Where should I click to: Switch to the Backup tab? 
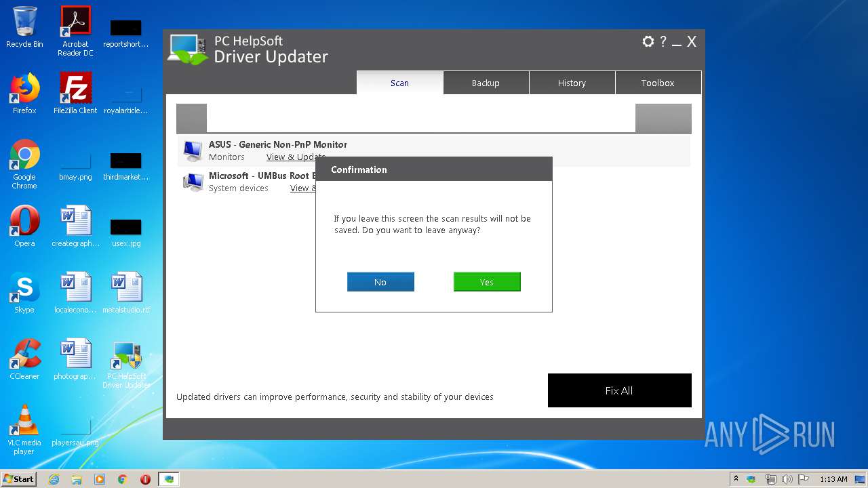pos(486,83)
